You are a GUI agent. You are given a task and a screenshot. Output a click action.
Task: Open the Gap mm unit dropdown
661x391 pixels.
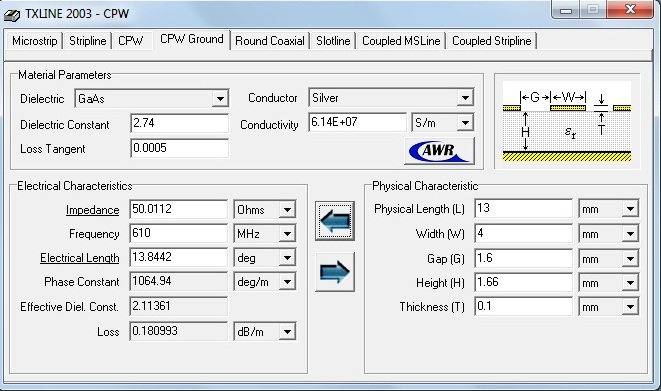point(609,258)
